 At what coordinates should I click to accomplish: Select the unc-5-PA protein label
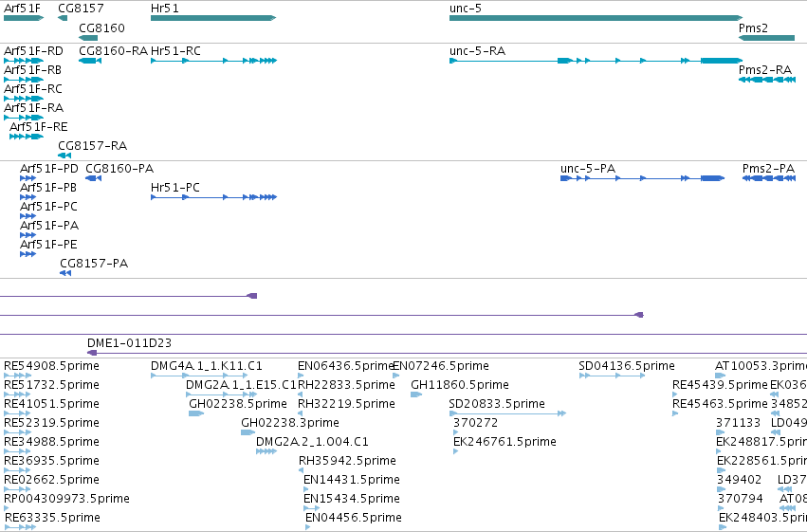click(588, 168)
